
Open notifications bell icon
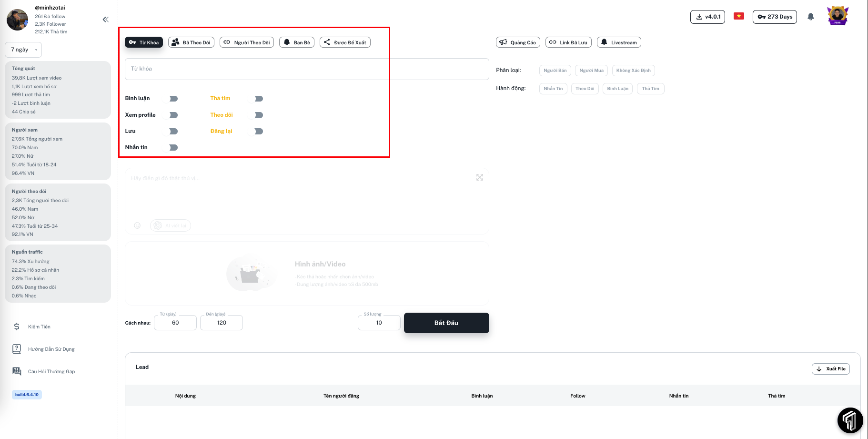(x=810, y=17)
